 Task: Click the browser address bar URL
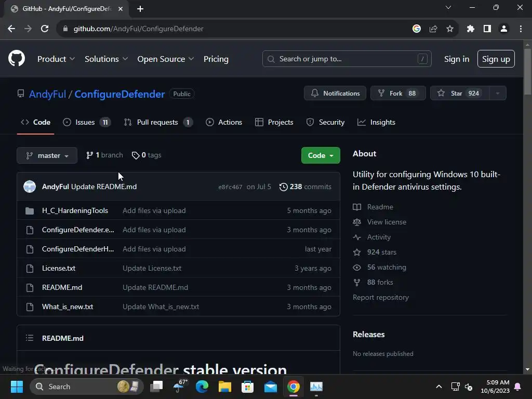point(138,29)
